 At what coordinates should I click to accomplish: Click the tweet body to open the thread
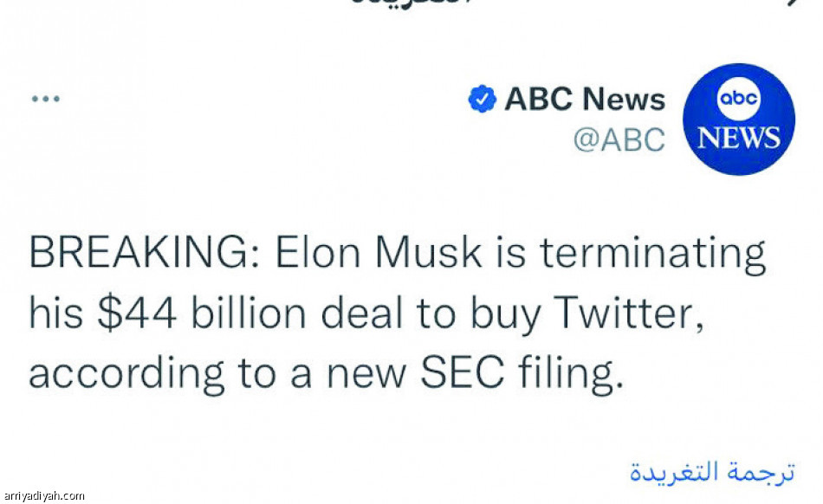tap(390, 313)
